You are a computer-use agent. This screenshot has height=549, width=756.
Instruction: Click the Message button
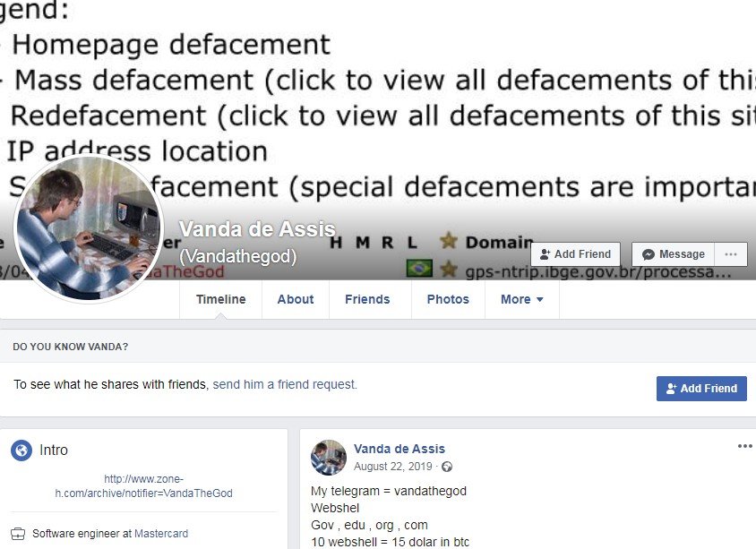click(x=673, y=254)
